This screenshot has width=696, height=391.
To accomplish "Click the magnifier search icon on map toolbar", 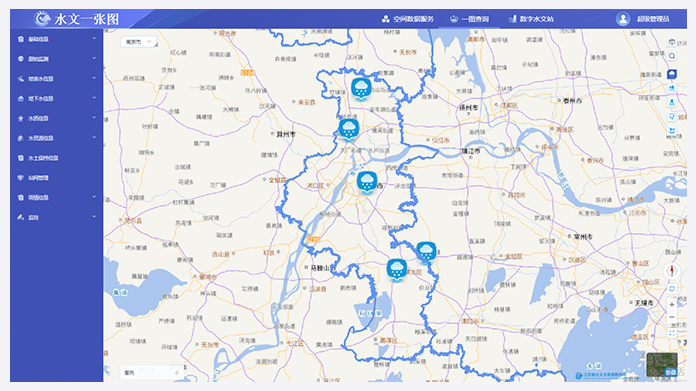I will tap(672, 56).
